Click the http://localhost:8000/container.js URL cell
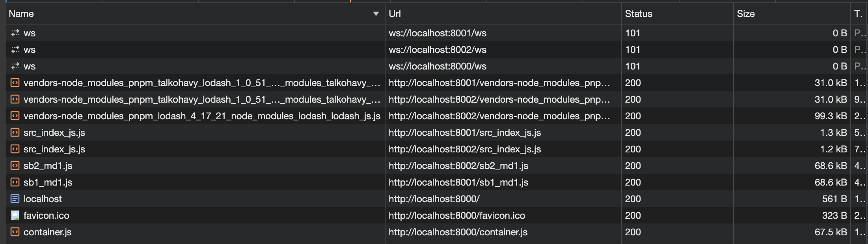The height and width of the screenshot is (244, 868). (x=503, y=232)
